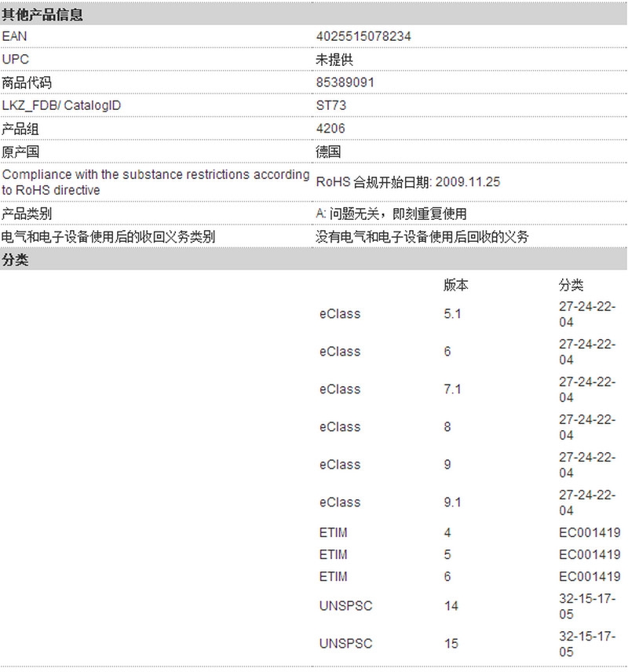Select EAN value 4025515078234
This screenshot has height=672, width=628.
tap(363, 36)
